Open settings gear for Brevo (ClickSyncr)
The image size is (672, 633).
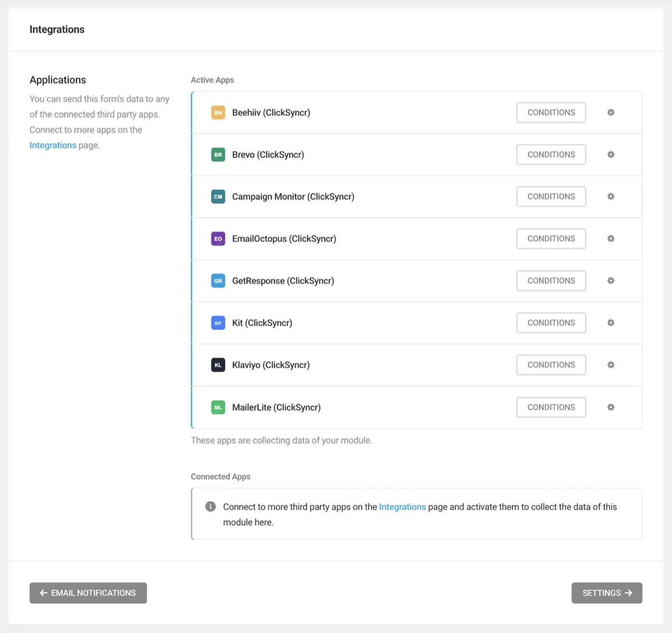coord(611,155)
